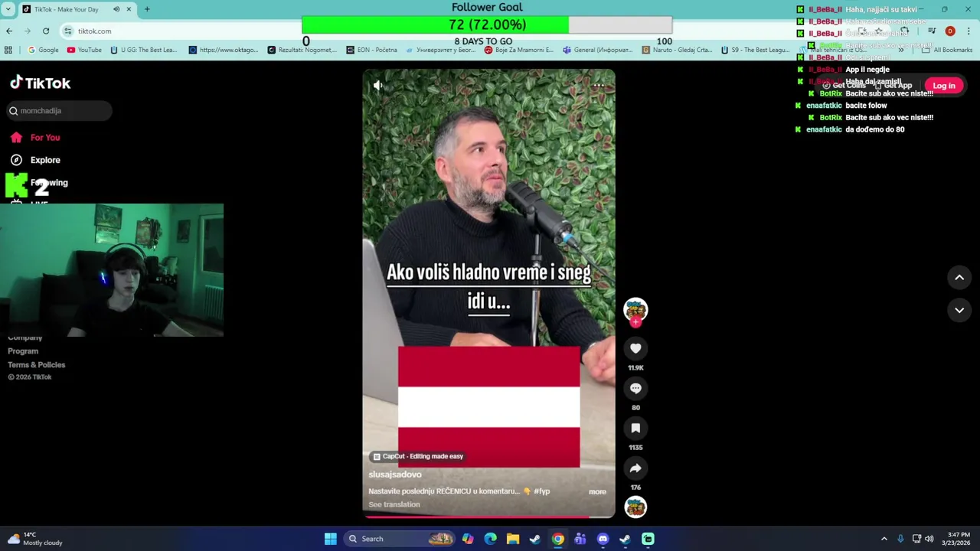This screenshot has height=551, width=980.
Task: Open the sound disc icon below share
Action: point(635,507)
